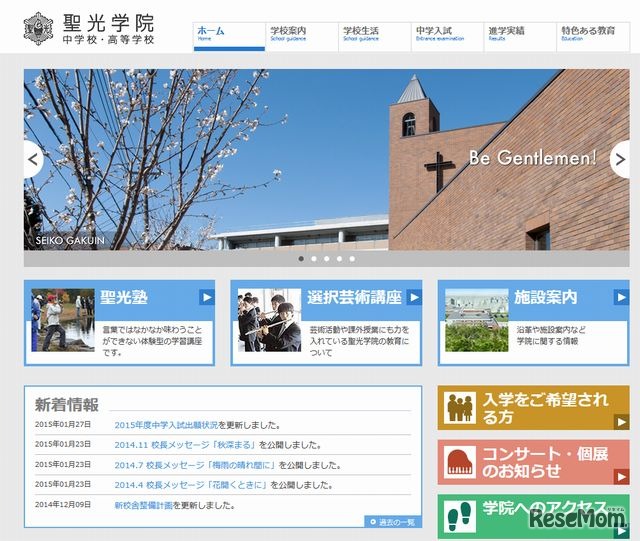Open 2015年度中学入試出願状況 news link
The width and height of the screenshot is (640, 541).
pyautogui.click(x=166, y=425)
